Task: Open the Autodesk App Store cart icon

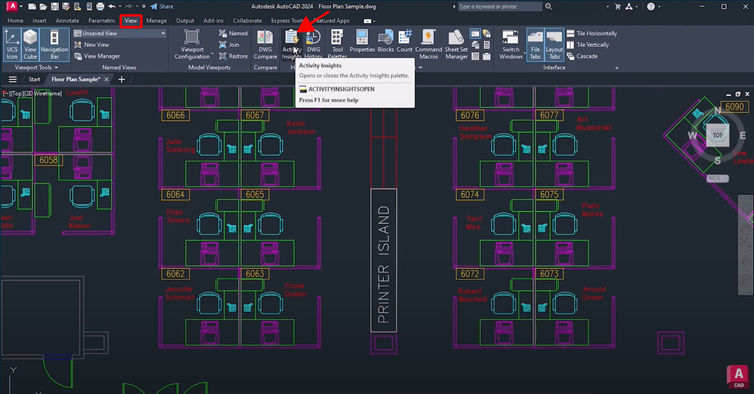Action: point(617,7)
